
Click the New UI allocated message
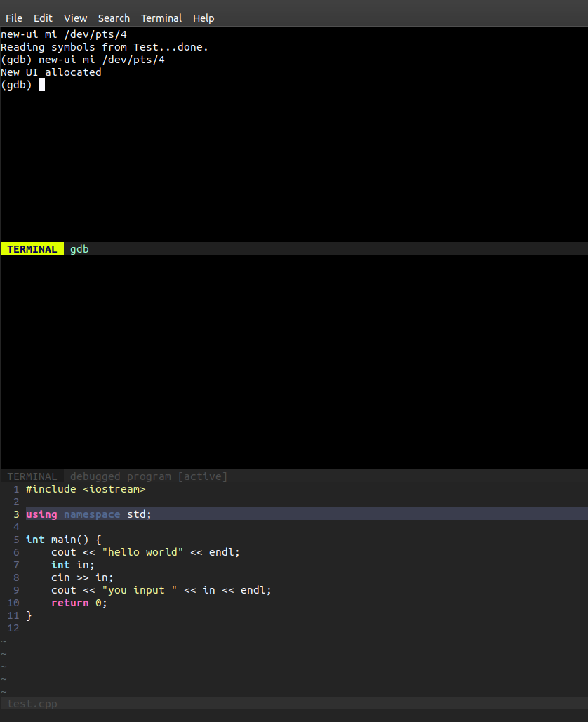[x=51, y=72]
